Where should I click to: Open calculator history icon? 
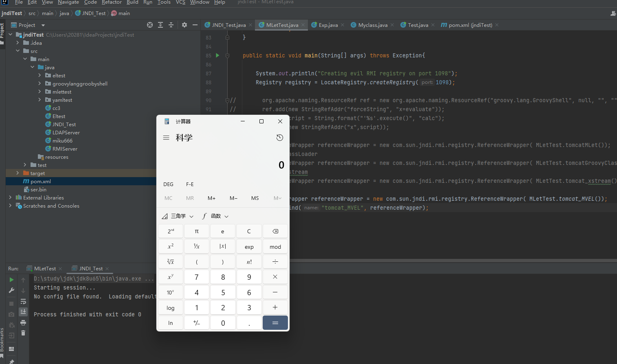tap(280, 138)
